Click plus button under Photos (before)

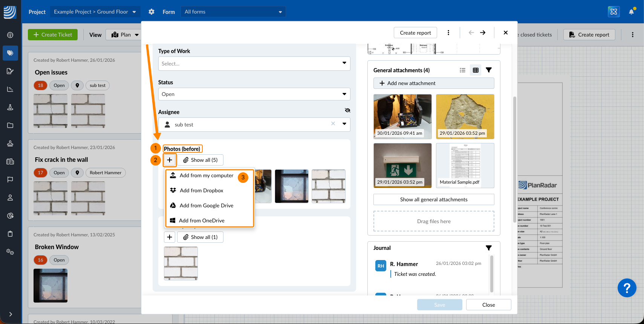pos(170,160)
